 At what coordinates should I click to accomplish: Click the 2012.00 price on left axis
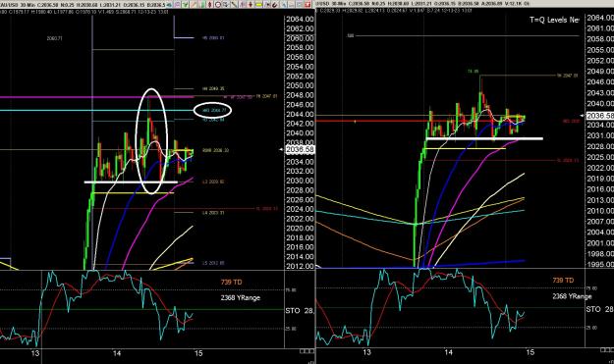pos(300,266)
